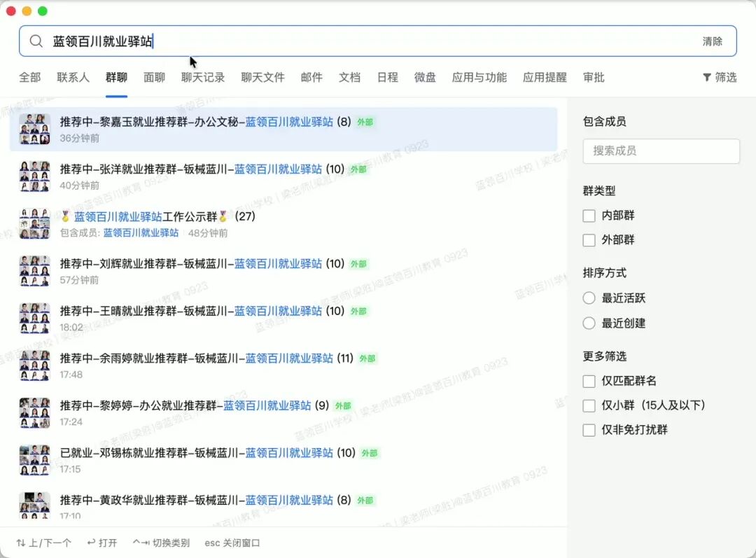Screen dimensions: 756x558
Task: Select 最近活跃 sort option
Action: (x=589, y=298)
